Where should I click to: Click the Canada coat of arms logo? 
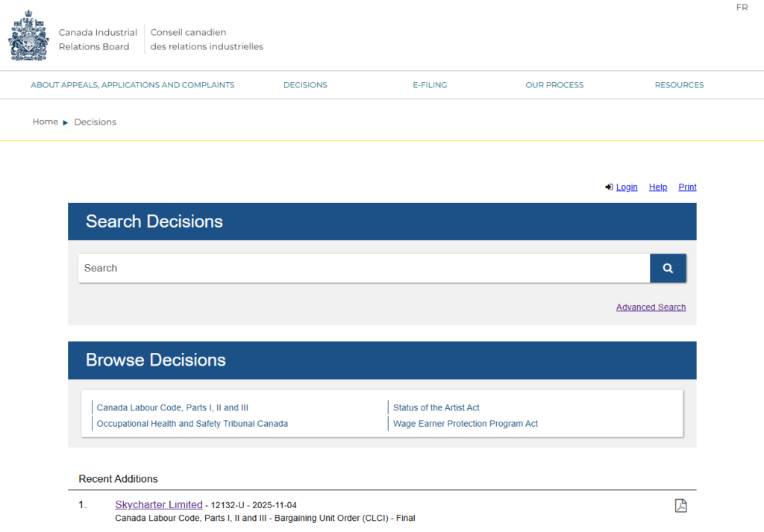[28, 36]
